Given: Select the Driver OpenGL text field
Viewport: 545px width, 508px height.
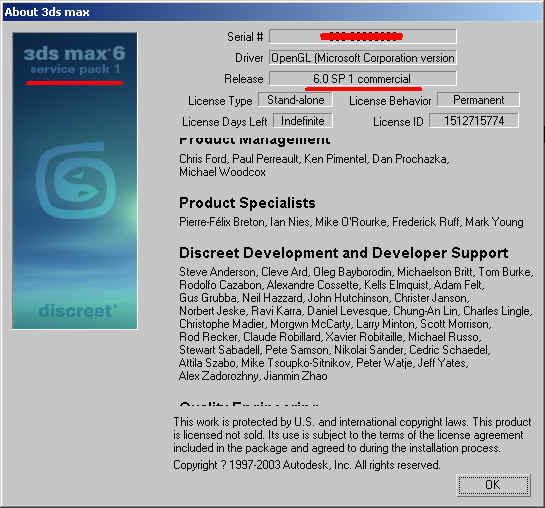Looking at the screenshot, I should click(x=363, y=58).
